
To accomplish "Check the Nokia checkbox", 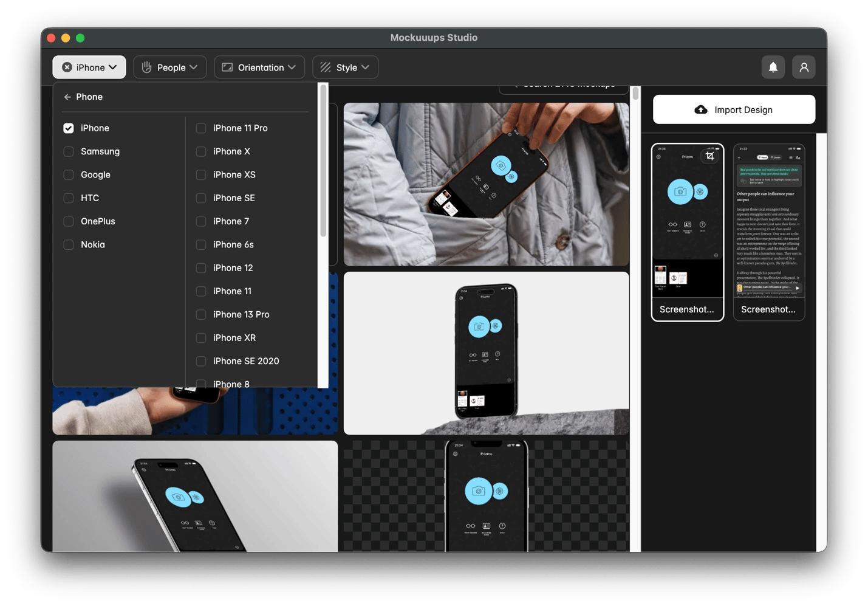I will point(69,244).
